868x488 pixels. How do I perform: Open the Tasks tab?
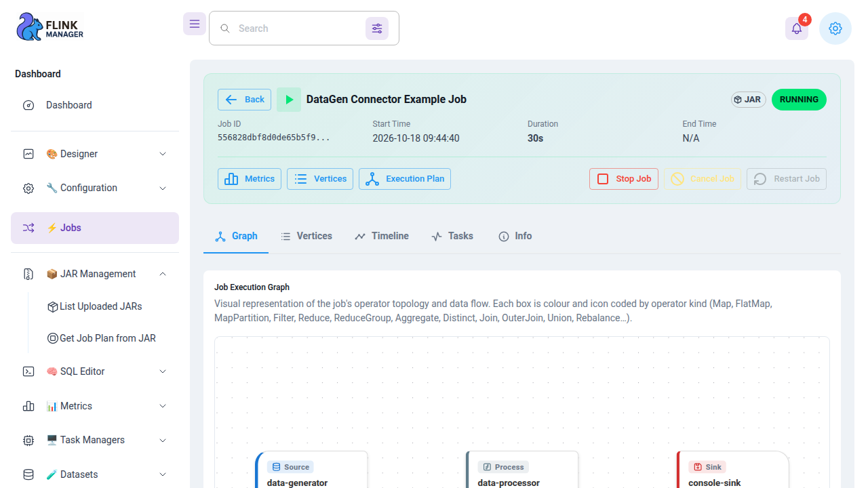coord(452,236)
